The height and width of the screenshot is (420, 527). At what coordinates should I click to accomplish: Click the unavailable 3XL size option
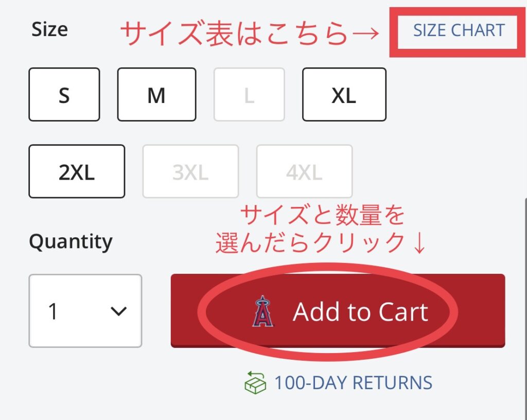coord(190,172)
